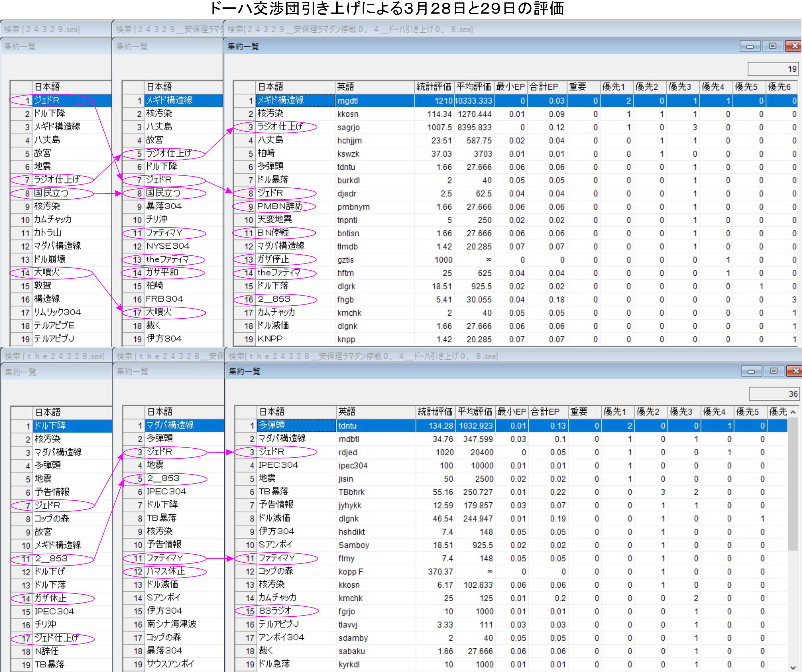Select the sagrjo cell
The image size is (802, 672).
tap(375, 127)
